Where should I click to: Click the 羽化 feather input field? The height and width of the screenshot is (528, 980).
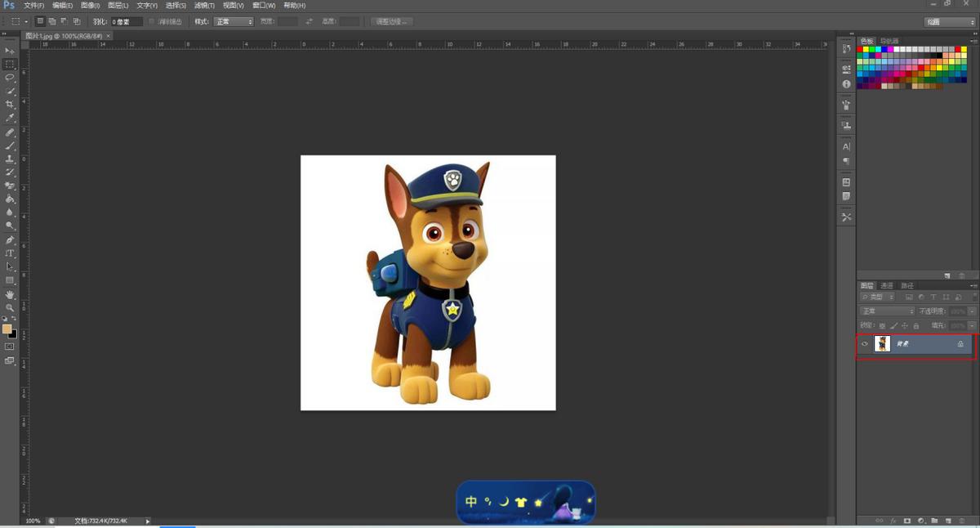pyautogui.click(x=127, y=21)
